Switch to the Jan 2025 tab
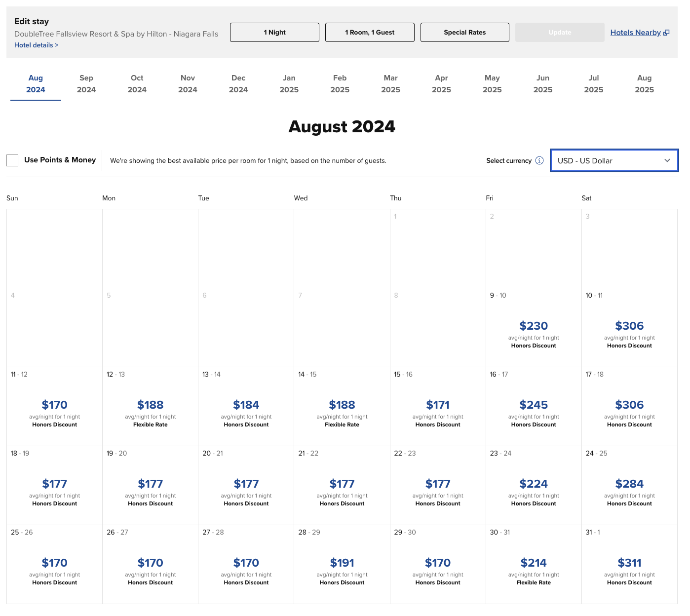690x616 pixels. pyautogui.click(x=289, y=84)
